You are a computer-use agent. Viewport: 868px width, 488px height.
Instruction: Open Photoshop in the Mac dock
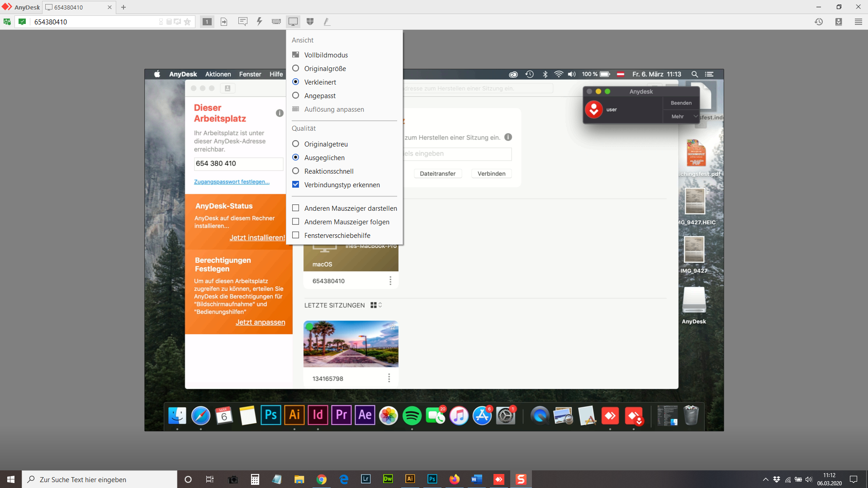(270, 415)
